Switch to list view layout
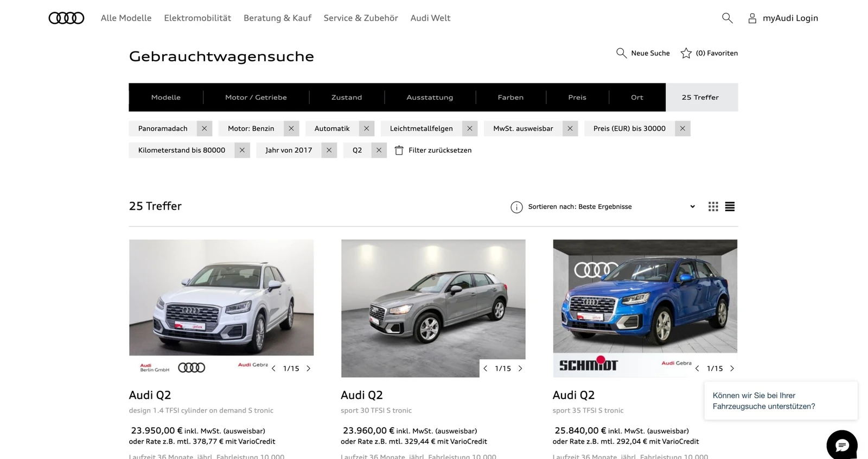The image size is (868, 459). pyautogui.click(x=730, y=206)
